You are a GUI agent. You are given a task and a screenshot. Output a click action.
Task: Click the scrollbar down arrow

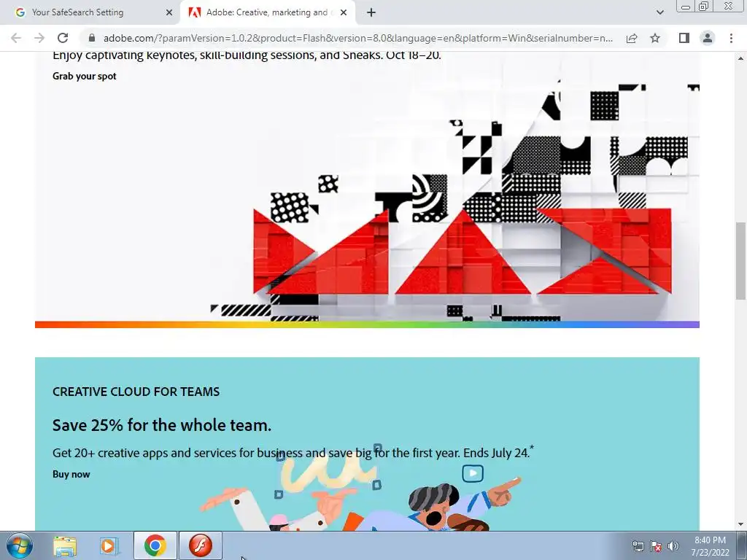click(740, 525)
